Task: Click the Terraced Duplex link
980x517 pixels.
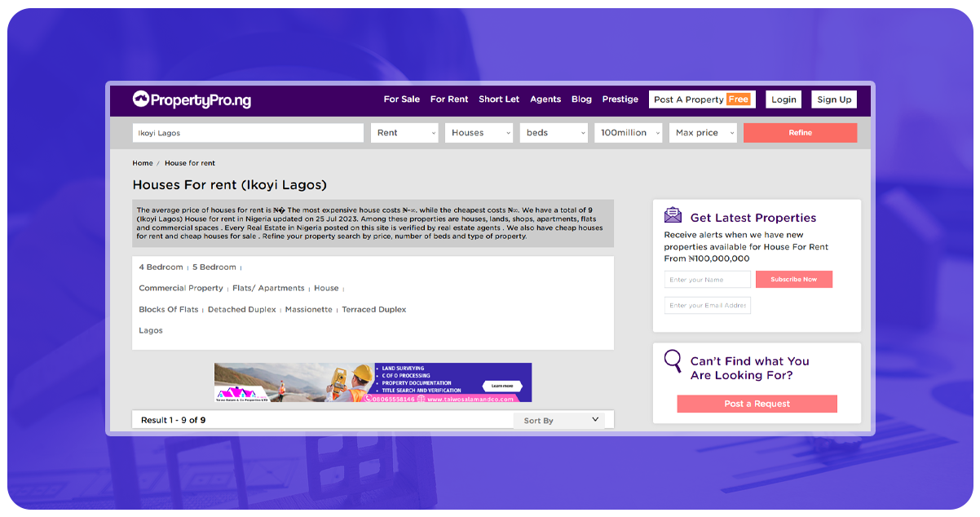Action: click(x=373, y=310)
